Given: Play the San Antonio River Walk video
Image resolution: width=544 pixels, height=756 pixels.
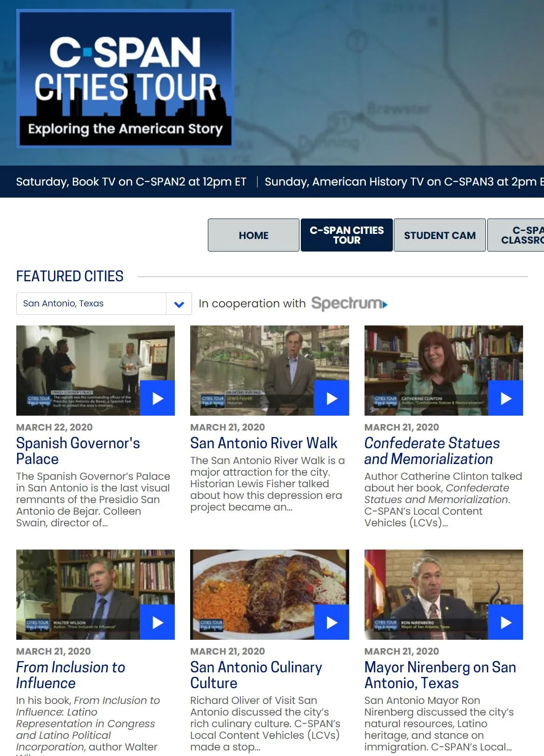Looking at the screenshot, I should pos(332,398).
